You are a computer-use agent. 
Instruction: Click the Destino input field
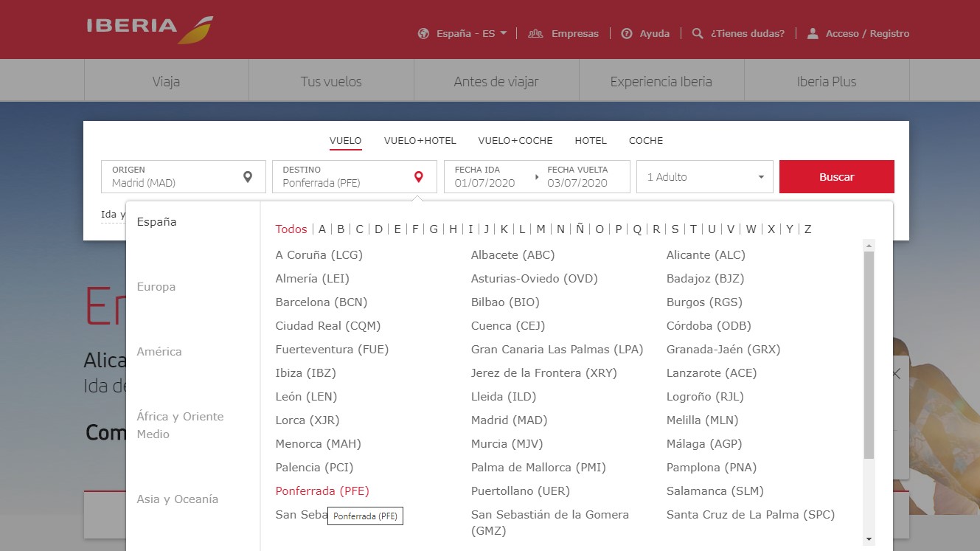[x=355, y=177]
